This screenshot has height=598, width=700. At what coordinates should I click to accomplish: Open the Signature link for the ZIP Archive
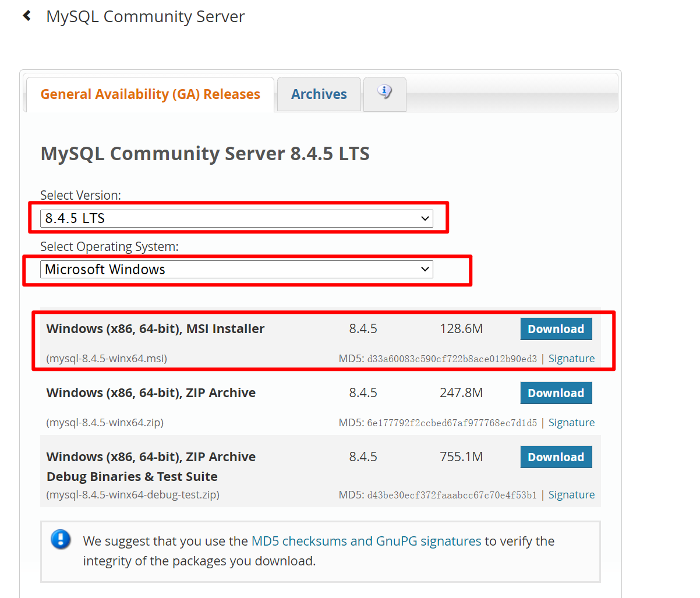point(571,422)
